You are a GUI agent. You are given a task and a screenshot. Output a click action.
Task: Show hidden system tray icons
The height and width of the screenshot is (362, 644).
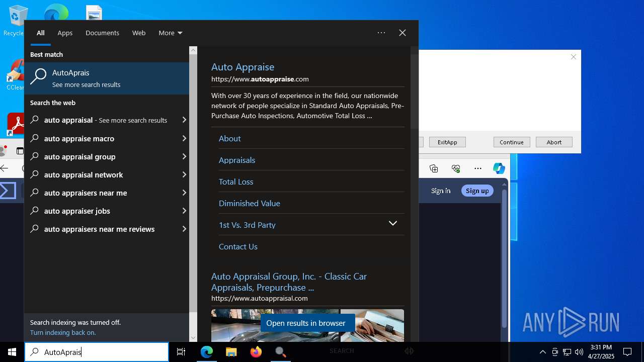coord(542,352)
